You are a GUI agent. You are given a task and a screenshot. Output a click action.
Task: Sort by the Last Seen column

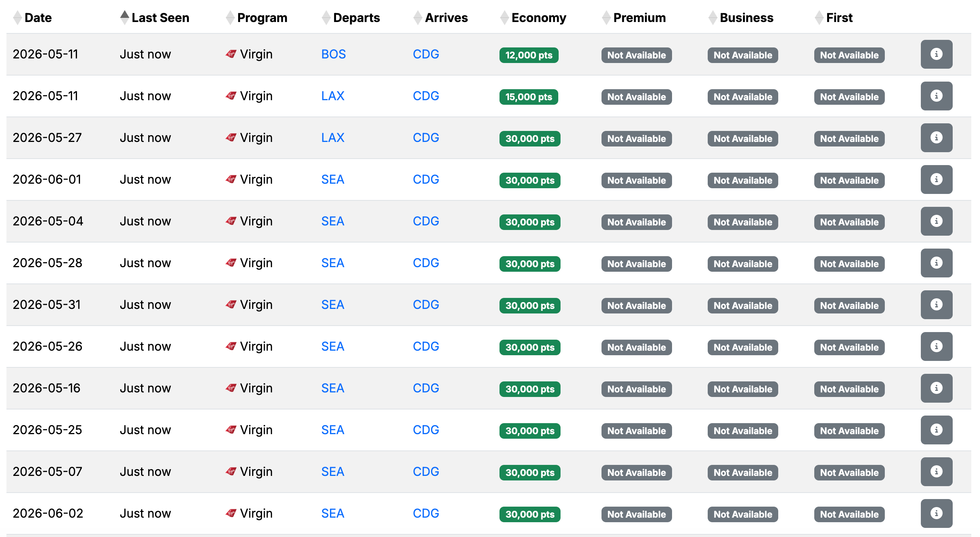pos(160,18)
